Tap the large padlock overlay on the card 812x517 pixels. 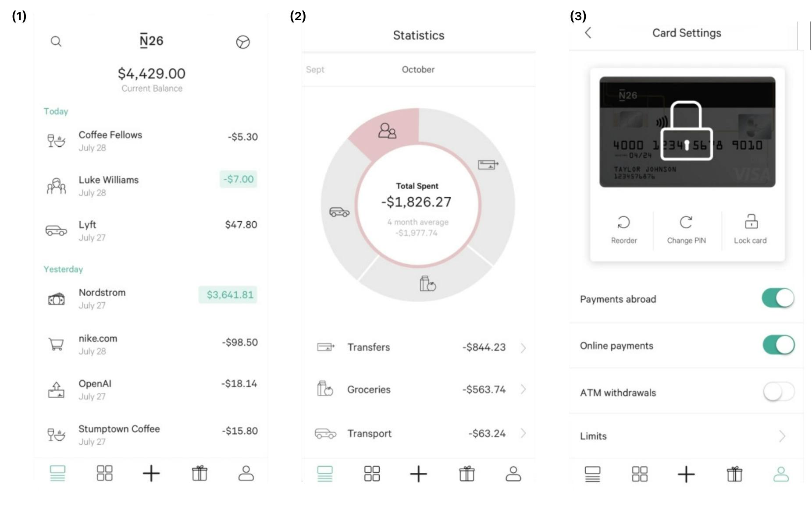[x=686, y=131]
